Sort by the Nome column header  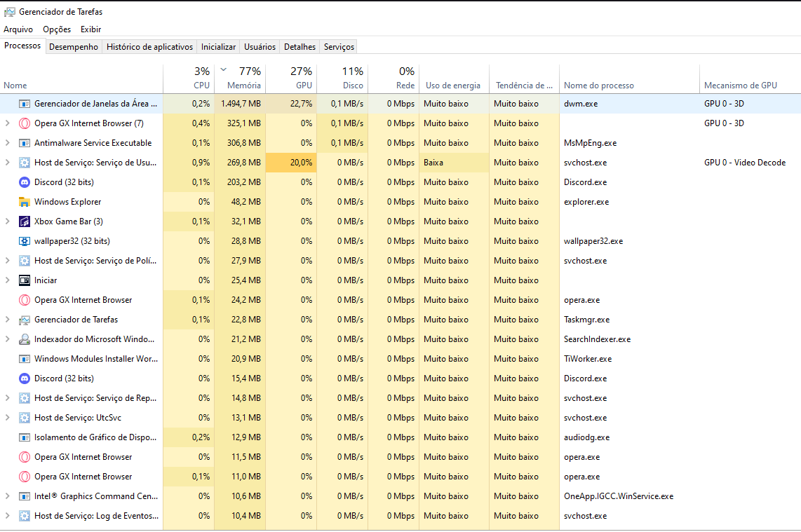81,78
